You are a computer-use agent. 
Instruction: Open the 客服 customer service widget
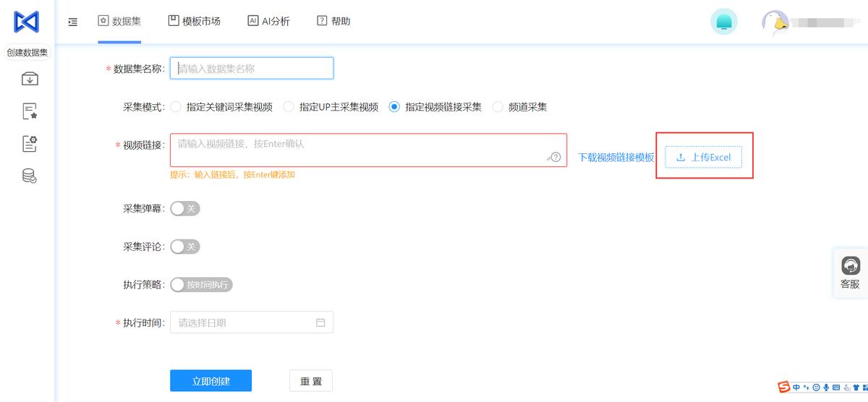coord(850,273)
